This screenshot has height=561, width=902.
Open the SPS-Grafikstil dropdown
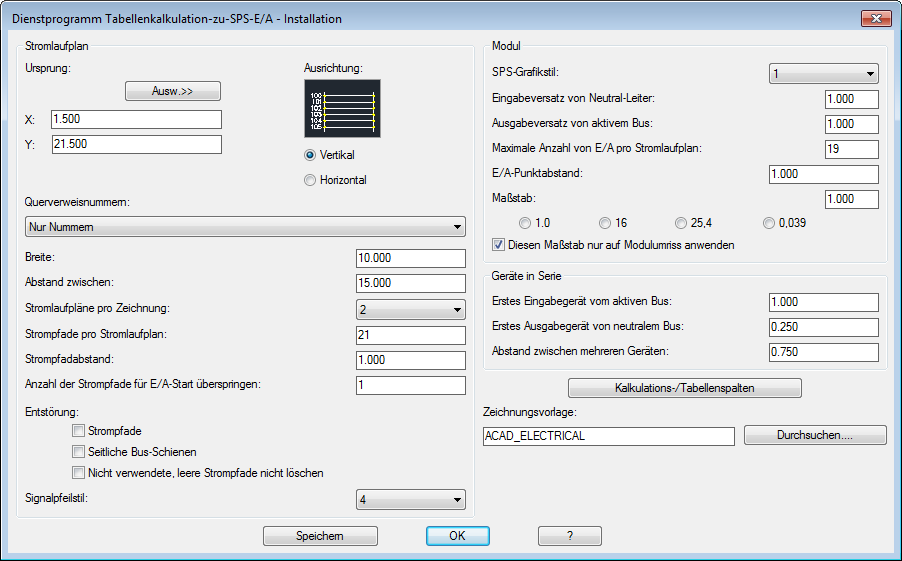tap(824, 74)
